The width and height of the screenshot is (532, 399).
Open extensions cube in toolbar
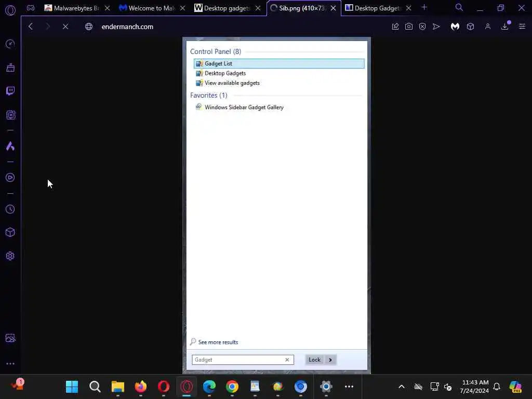tap(470, 26)
